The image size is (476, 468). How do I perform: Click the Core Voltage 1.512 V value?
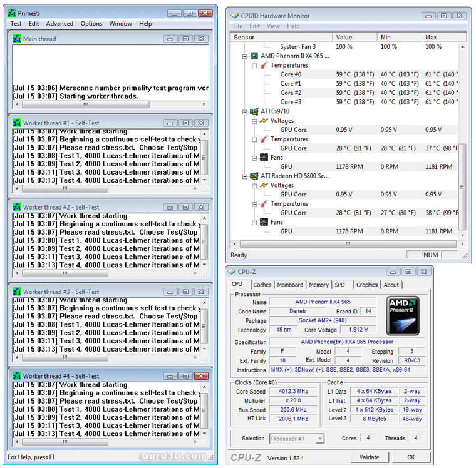click(x=358, y=330)
